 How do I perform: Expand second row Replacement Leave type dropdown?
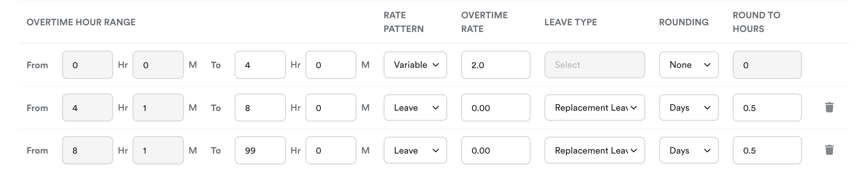595,108
